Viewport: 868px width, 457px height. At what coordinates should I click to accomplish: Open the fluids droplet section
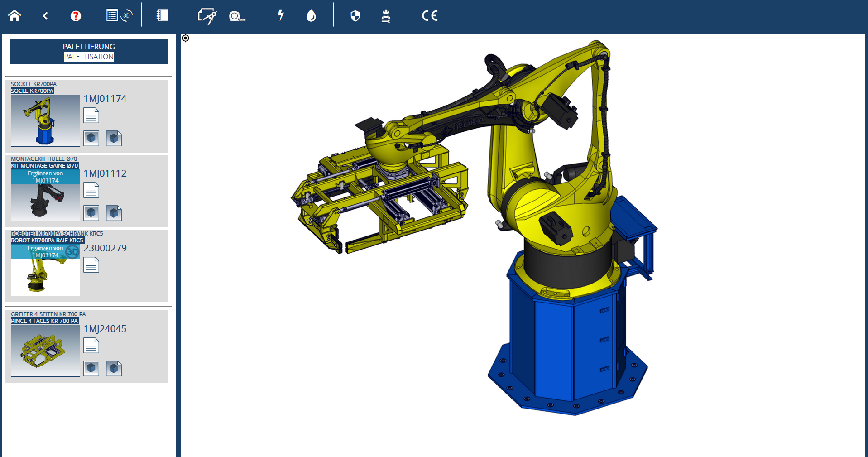point(311,16)
